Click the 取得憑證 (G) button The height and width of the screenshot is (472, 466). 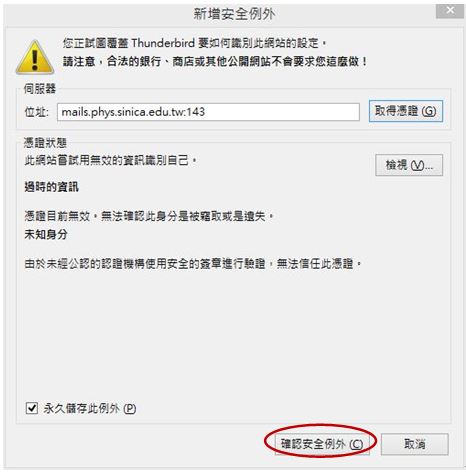[x=406, y=111]
